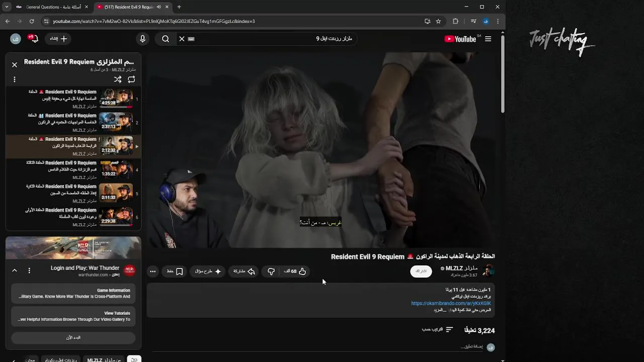Select the 'الكل' filter chip
Screen dimensions: 644x362
[134, 360]
